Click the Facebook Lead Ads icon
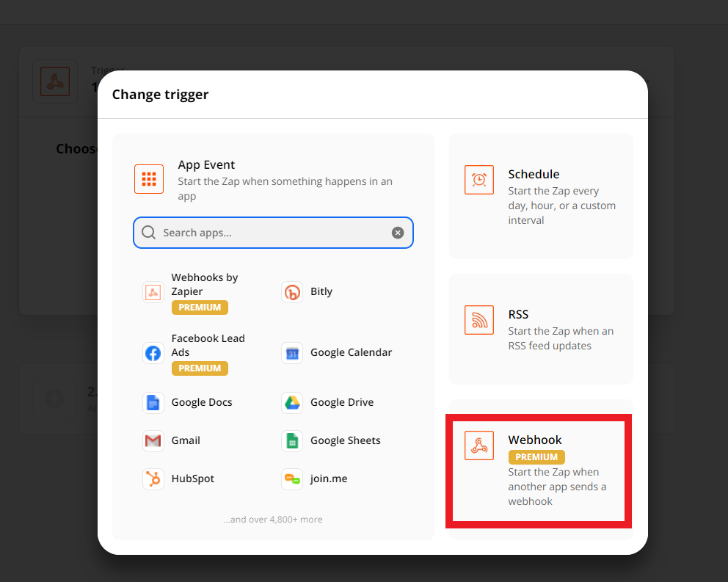The height and width of the screenshot is (582, 728). pyautogui.click(x=153, y=353)
